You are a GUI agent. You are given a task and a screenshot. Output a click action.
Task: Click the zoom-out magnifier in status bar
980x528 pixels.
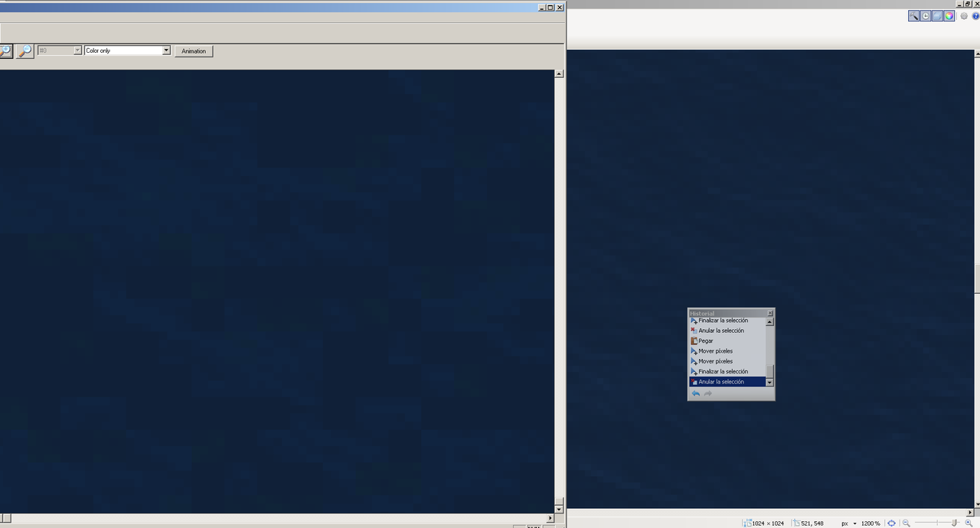[x=906, y=523]
